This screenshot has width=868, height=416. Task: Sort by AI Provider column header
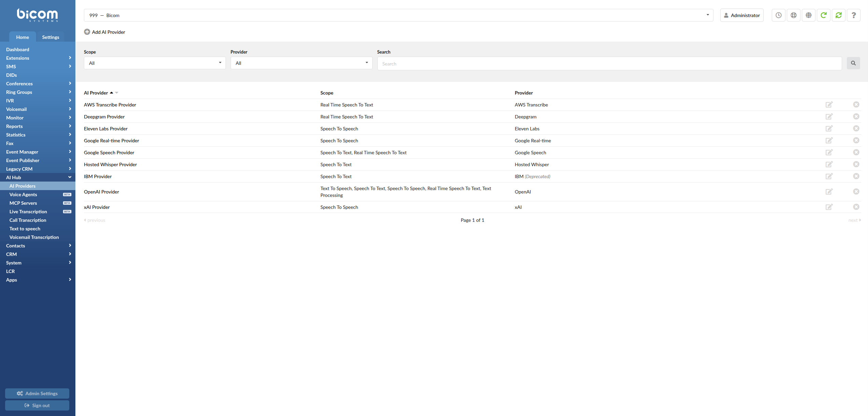point(96,93)
